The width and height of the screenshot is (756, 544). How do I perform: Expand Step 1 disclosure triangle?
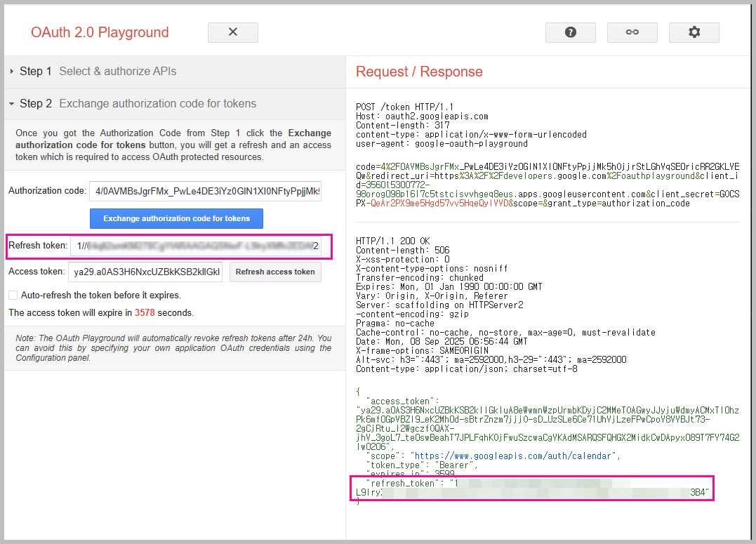(12, 72)
